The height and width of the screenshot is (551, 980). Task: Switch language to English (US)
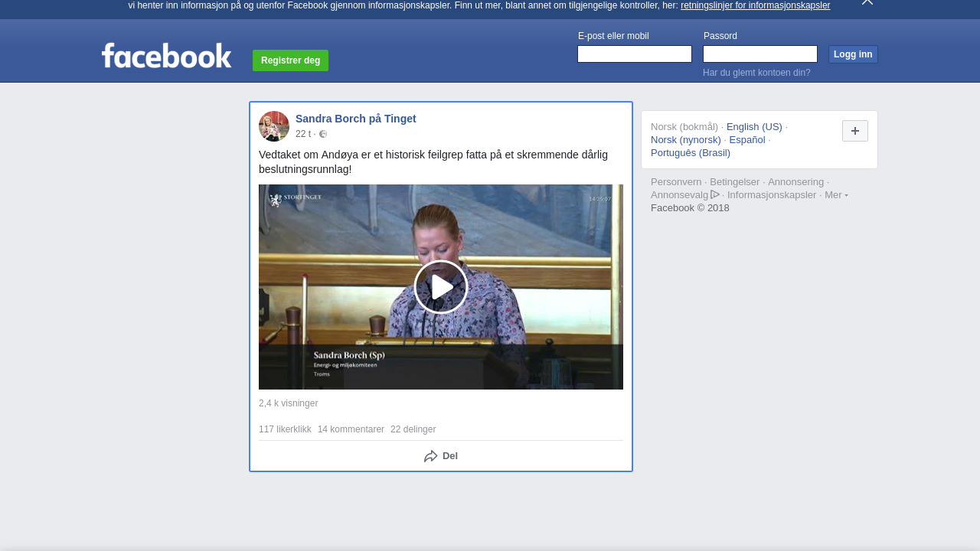pyautogui.click(x=754, y=127)
